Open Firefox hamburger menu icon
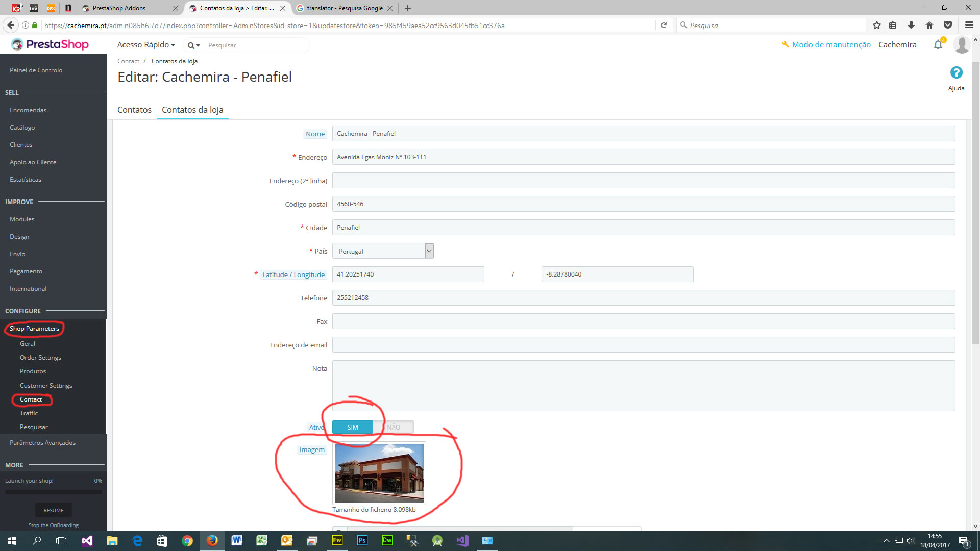The image size is (980, 551). [969, 25]
